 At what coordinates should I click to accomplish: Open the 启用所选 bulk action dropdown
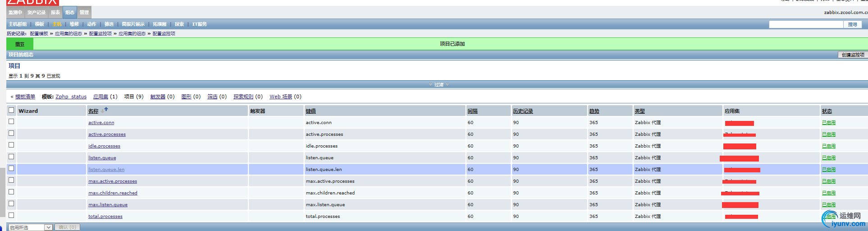(x=30, y=227)
